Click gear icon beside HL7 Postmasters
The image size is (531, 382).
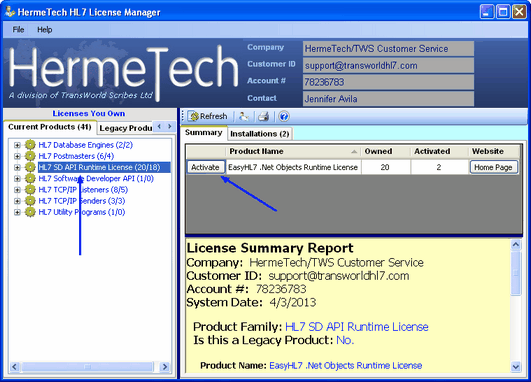tap(30, 156)
